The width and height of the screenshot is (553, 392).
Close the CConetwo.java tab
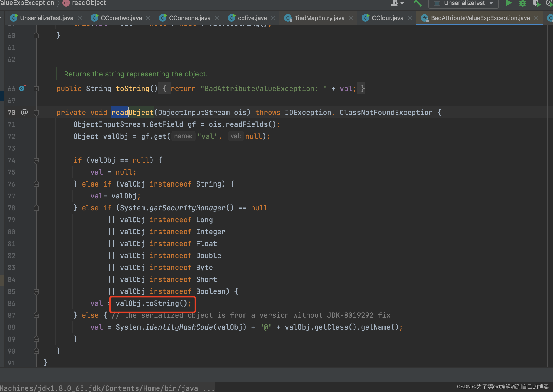point(148,18)
